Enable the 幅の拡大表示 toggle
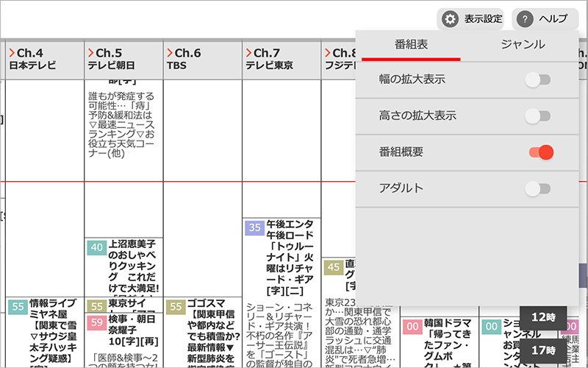Image resolution: width=588 pixels, height=368 pixels. (x=538, y=79)
